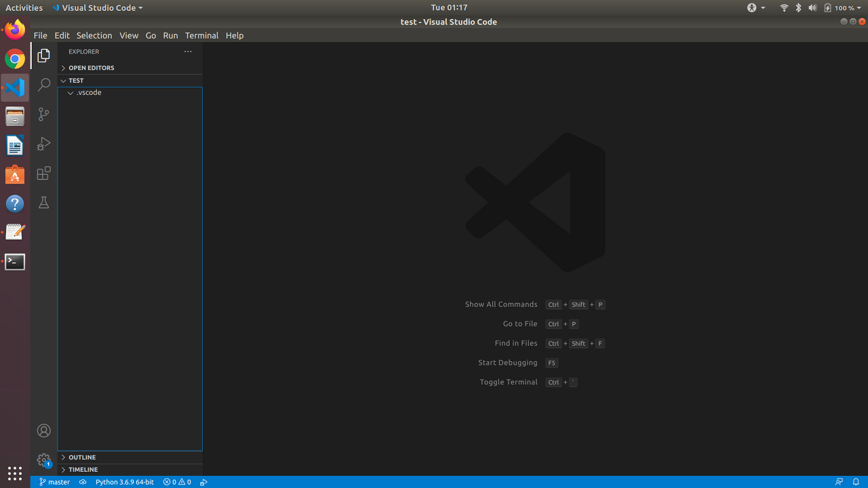Select Python 3.6.9 64-bit interpreter

click(125, 482)
